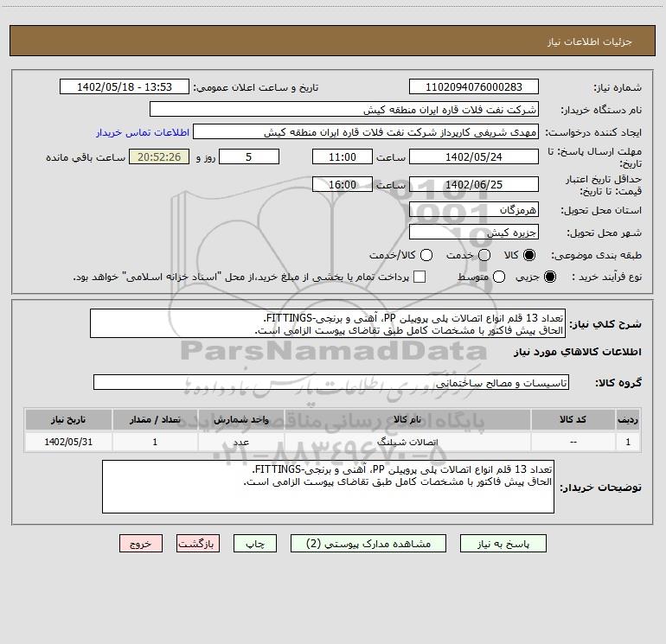Click the گروه کالا field تاسیسات و مصالح ساختمانی
This screenshot has height=644, width=666.
pos(331,382)
